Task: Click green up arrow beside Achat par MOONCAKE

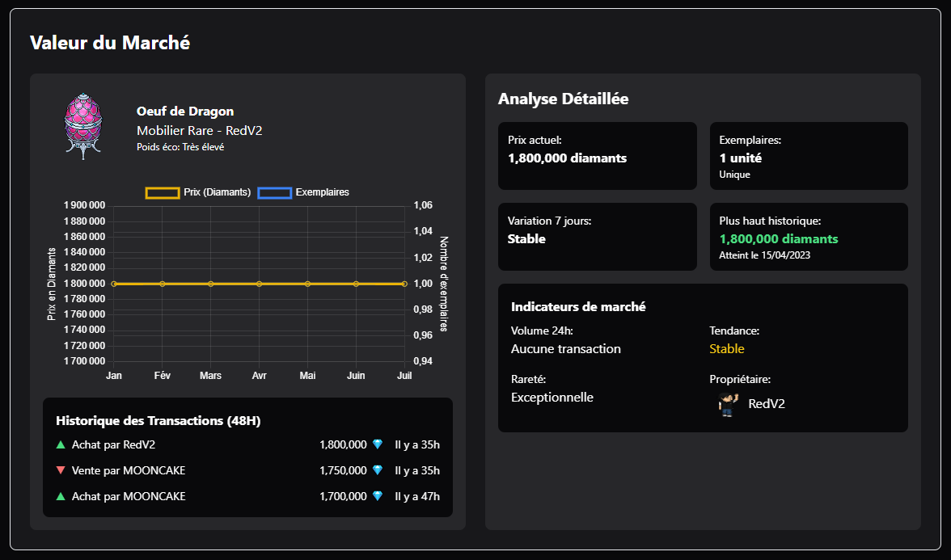Action: (x=61, y=496)
